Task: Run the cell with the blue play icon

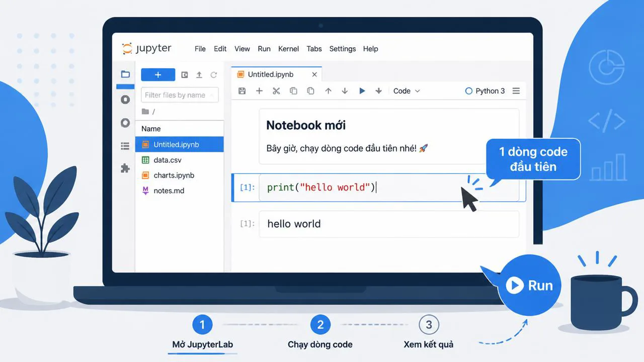Action: (362, 91)
